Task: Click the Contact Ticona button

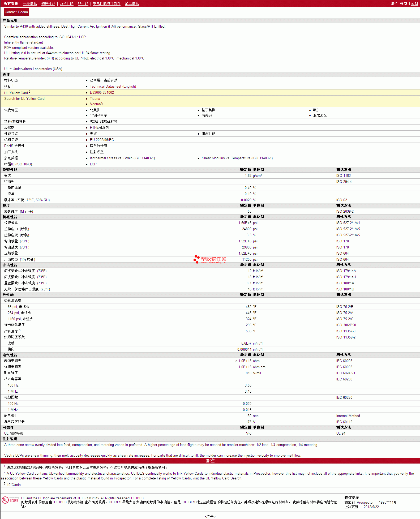Action: (x=16, y=12)
